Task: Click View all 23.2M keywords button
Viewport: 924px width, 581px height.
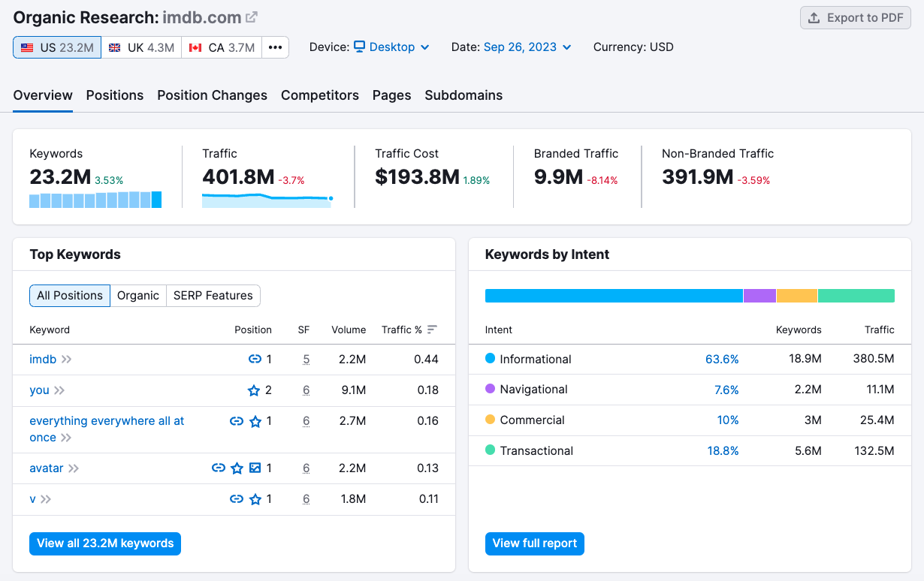Action: [x=105, y=543]
